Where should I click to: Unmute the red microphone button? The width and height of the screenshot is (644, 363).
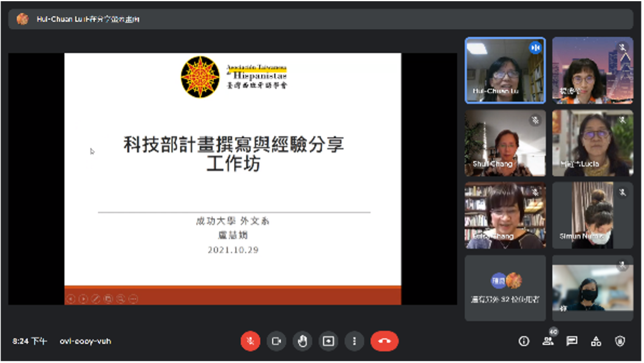point(250,341)
